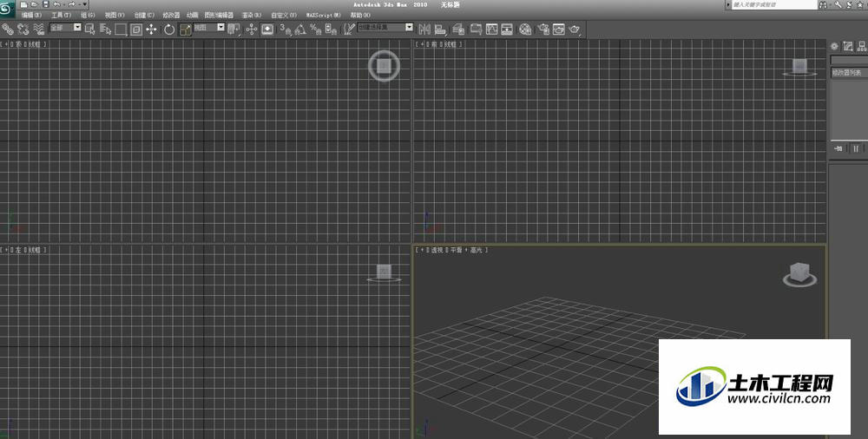Open the 自定义(U) Customize menu
This screenshot has width=868, height=439.
click(x=284, y=15)
